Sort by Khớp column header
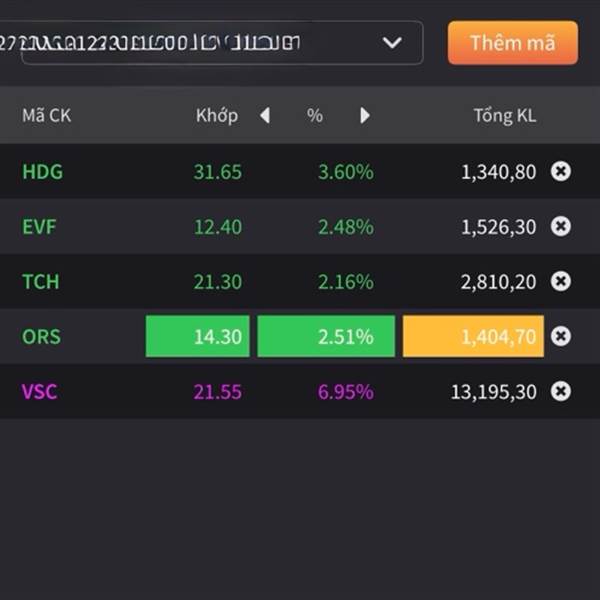The width and height of the screenshot is (600, 600). (x=217, y=115)
